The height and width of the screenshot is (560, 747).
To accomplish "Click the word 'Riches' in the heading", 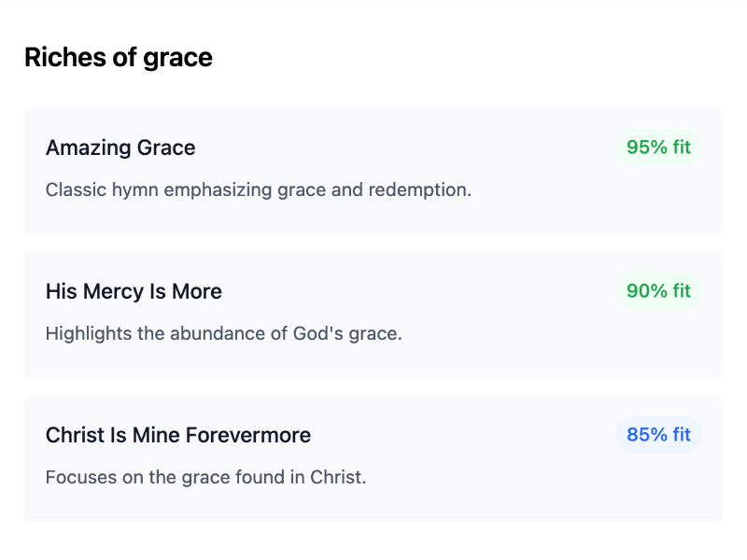I will tap(56, 58).
